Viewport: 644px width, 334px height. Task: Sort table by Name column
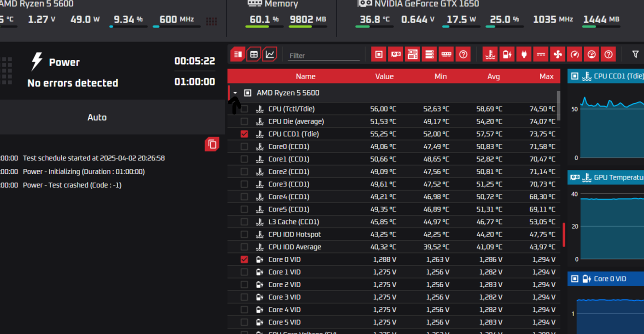(305, 76)
